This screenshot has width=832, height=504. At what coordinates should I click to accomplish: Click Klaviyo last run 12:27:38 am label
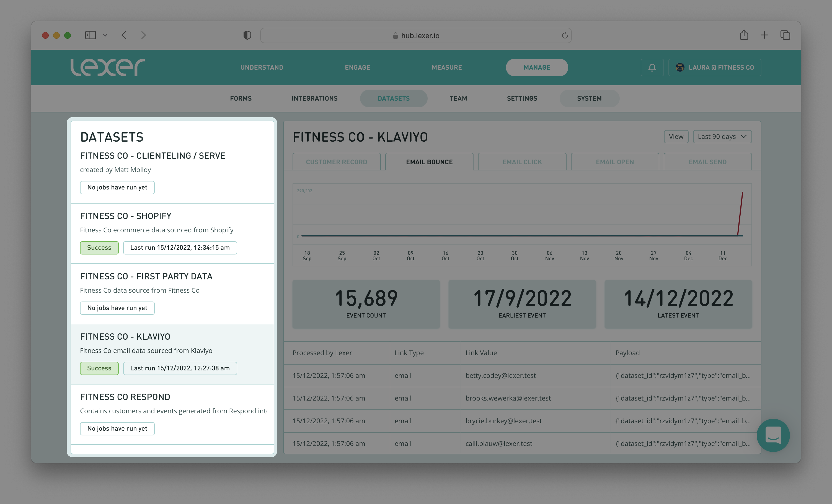coord(180,368)
